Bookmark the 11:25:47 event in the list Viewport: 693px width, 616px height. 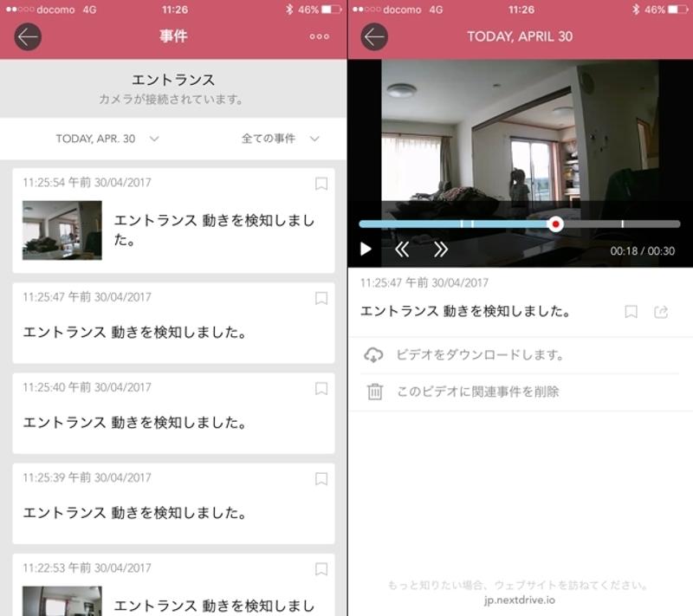pos(321,298)
